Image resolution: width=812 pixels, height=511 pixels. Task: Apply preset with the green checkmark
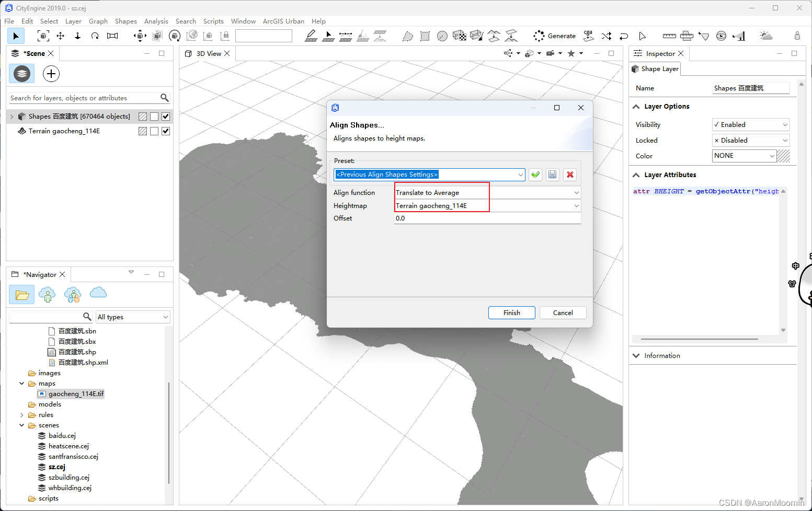pos(535,175)
